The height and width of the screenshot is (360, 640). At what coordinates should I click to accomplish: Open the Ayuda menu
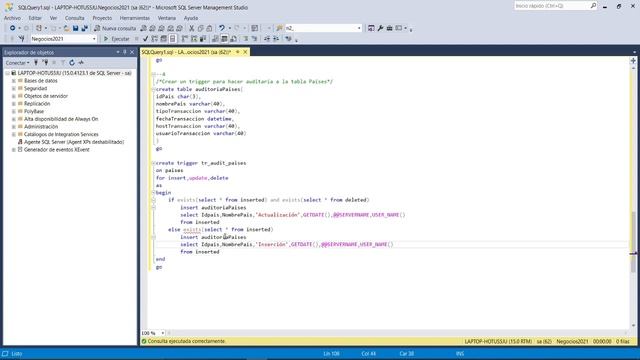tap(191, 18)
